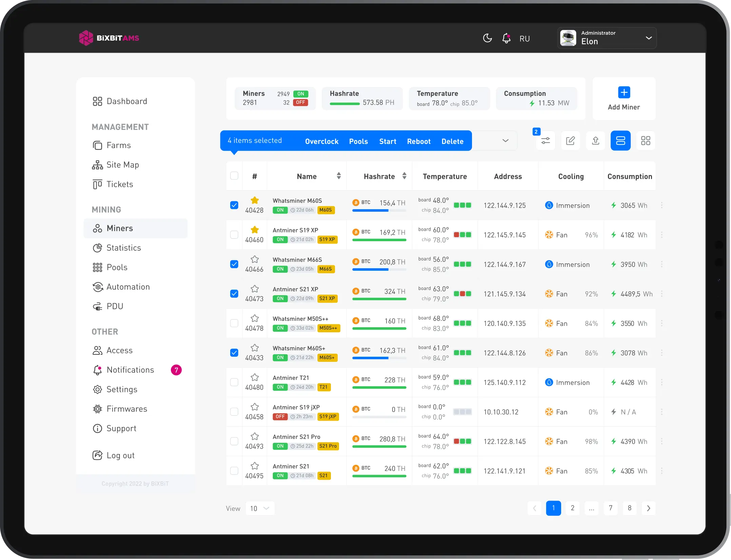The height and width of the screenshot is (560, 731).
Task: Switch to grid view using the grid icon
Action: (646, 141)
